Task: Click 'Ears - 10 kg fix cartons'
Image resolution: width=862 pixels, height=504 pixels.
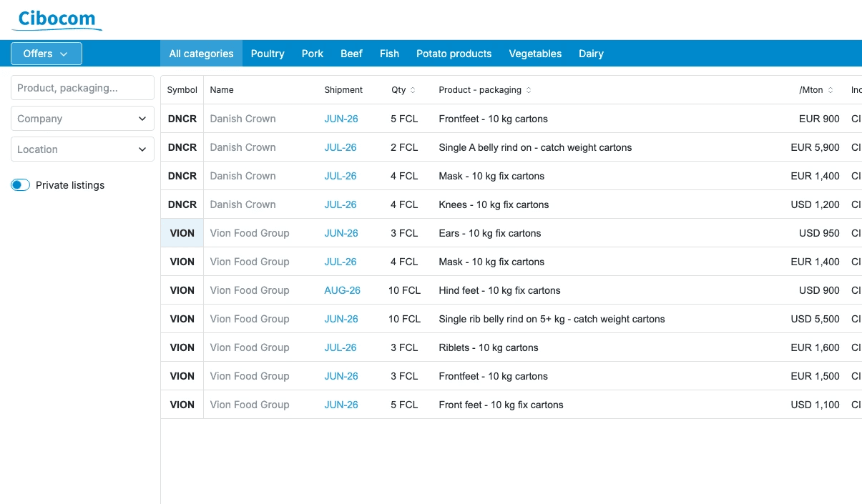Action: 490,233
